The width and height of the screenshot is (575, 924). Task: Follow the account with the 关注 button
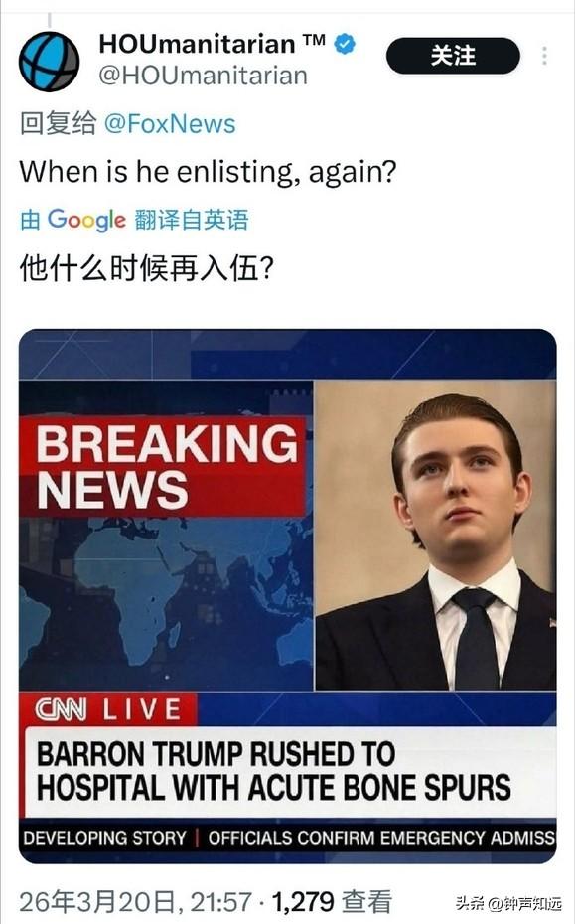coord(453,56)
